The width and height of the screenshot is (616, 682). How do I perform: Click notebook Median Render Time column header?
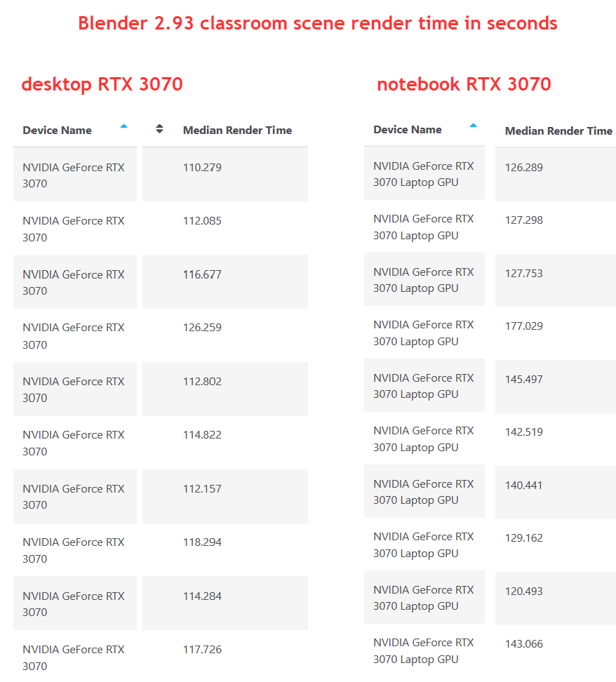[x=558, y=131]
